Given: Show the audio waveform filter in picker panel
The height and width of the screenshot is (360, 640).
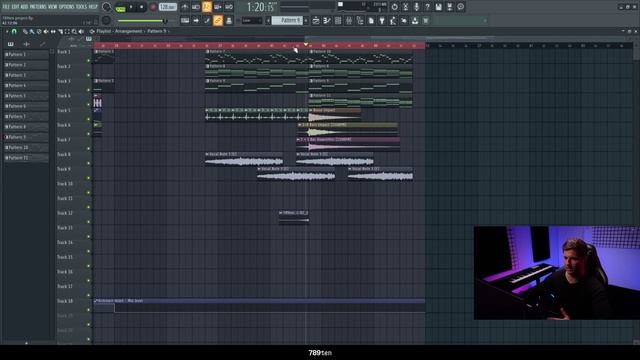Looking at the screenshot, I should pyautogui.click(x=27, y=44).
